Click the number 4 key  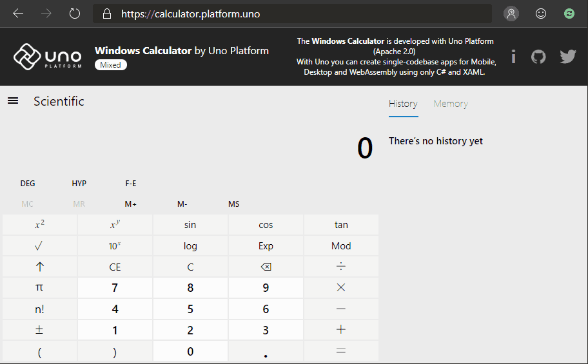click(x=115, y=309)
